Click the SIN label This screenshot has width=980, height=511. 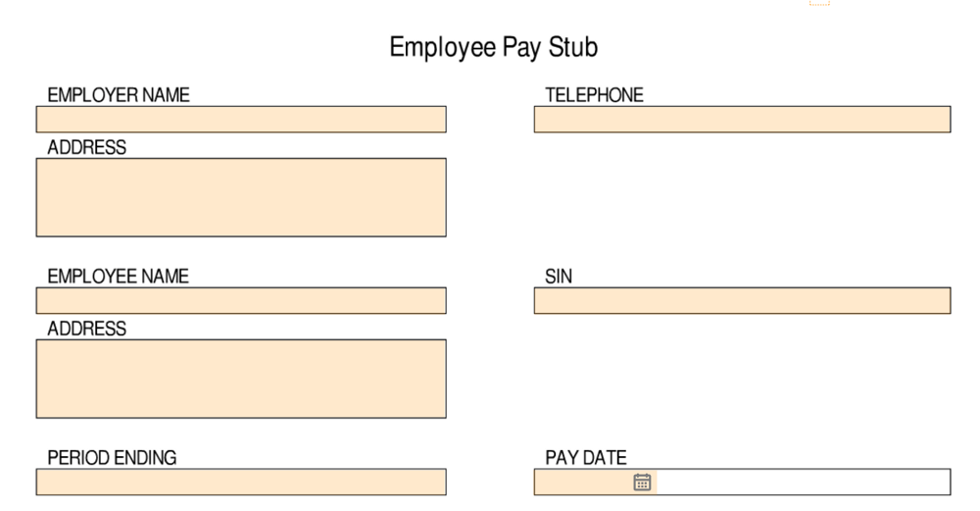tap(559, 277)
